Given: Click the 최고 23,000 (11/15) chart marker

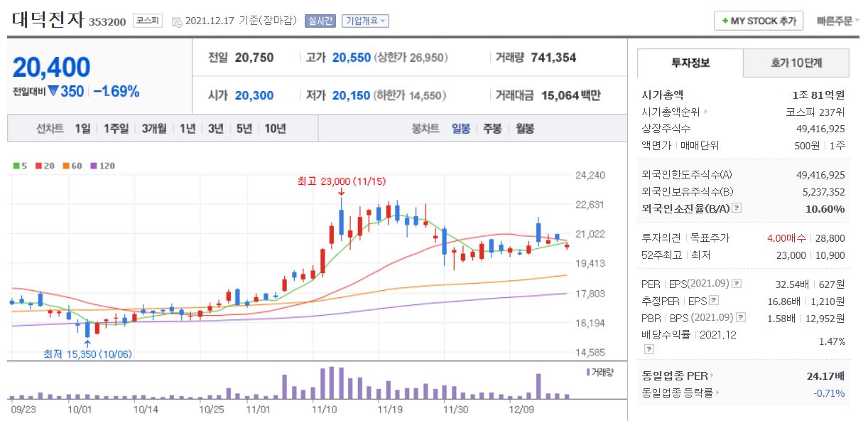Looking at the screenshot, I should click(342, 181).
